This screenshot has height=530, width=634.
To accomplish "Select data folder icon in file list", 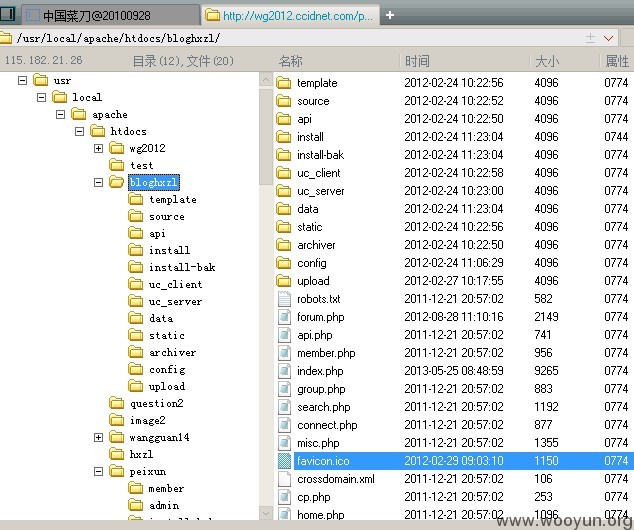I will click(284, 209).
